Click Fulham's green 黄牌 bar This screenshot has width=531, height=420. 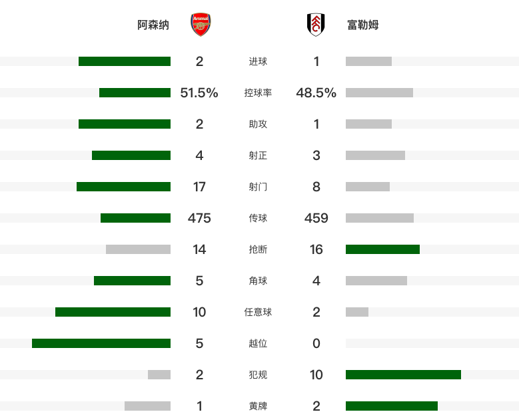pyautogui.click(x=392, y=406)
